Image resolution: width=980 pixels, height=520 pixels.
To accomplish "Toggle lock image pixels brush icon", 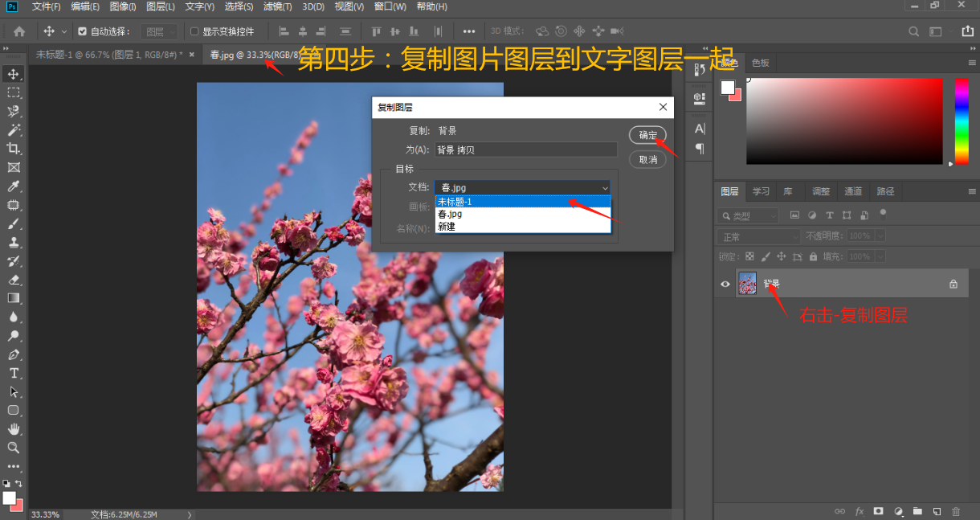I will click(766, 256).
